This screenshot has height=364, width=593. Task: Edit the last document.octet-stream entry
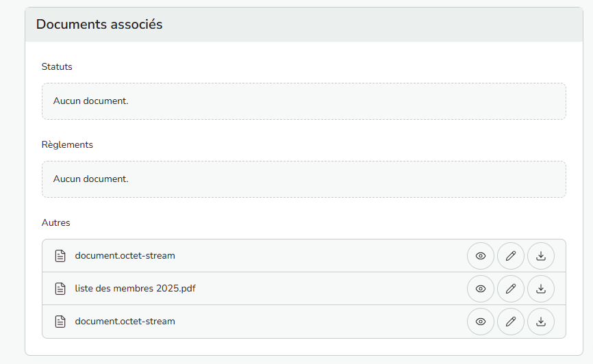click(511, 322)
